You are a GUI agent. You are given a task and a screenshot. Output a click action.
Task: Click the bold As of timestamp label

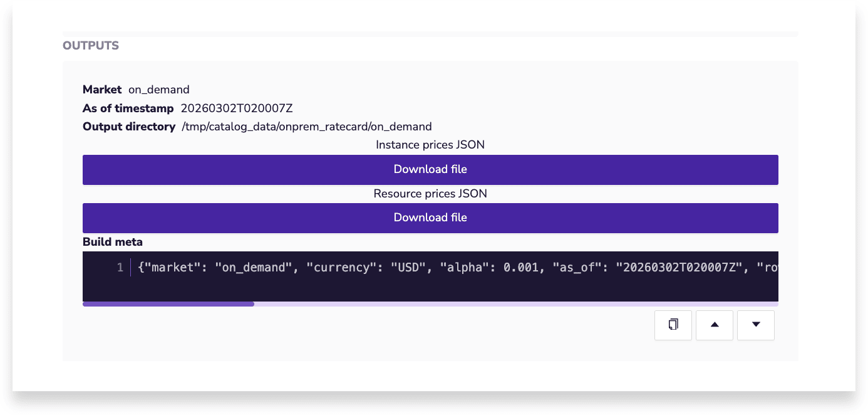point(128,108)
